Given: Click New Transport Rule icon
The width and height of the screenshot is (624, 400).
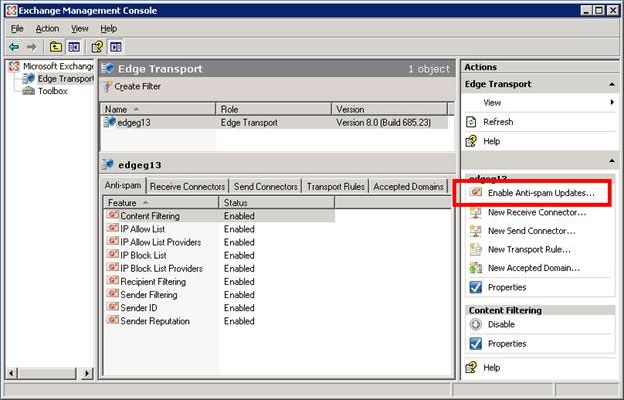Looking at the screenshot, I should 476,250.
